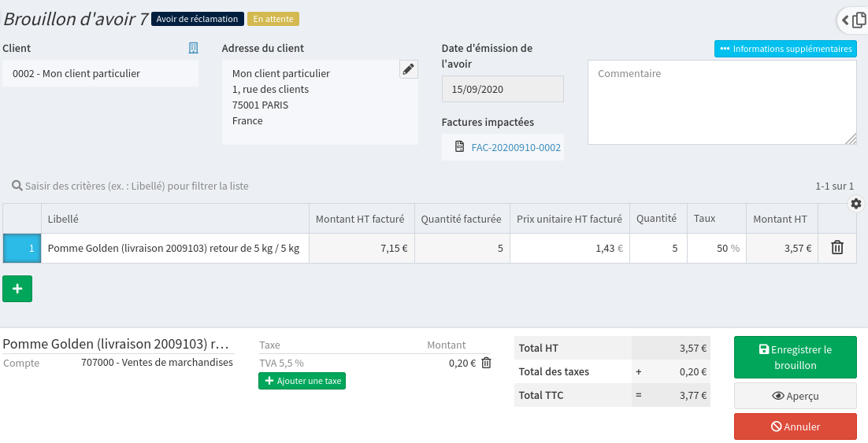Click the pencil icon to edit client address
868x443 pixels.
tap(408, 69)
